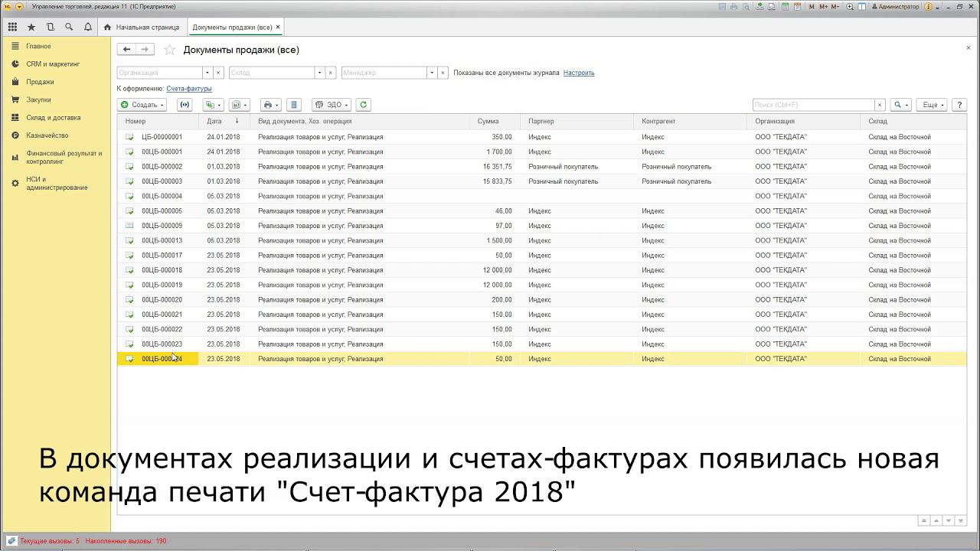Clear the search field with x
The width and height of the screenshot is (980, 551).
pyautogui.click(x=880, y=105)
